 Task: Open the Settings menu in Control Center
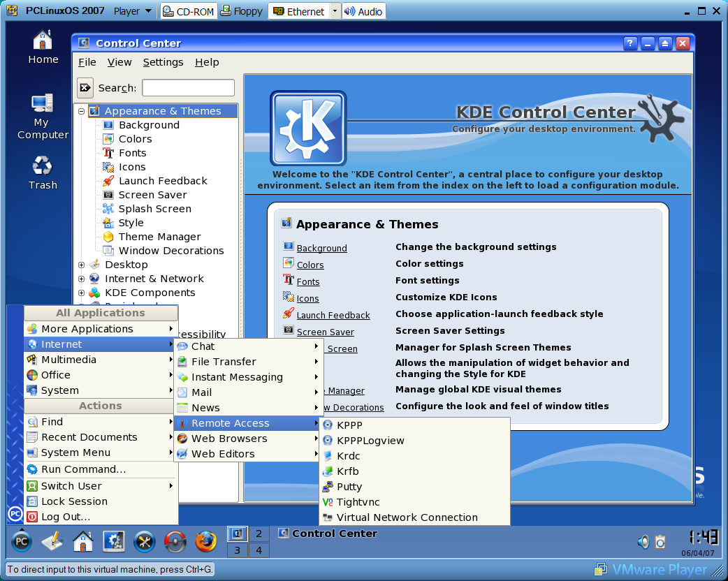163,62
